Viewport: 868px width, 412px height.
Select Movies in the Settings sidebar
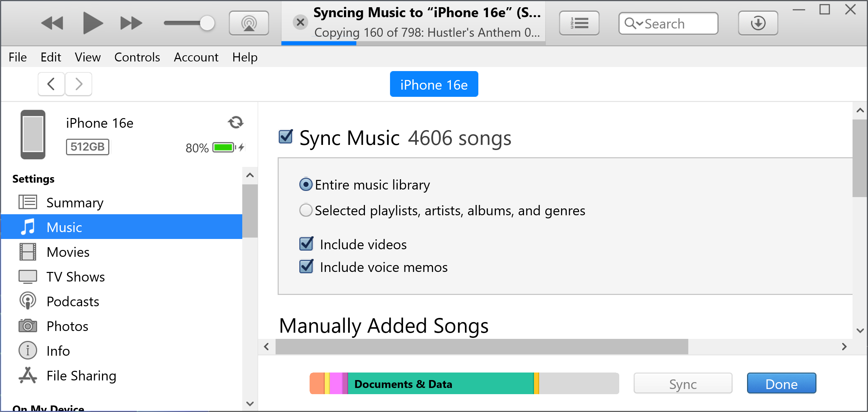[122, 252]
